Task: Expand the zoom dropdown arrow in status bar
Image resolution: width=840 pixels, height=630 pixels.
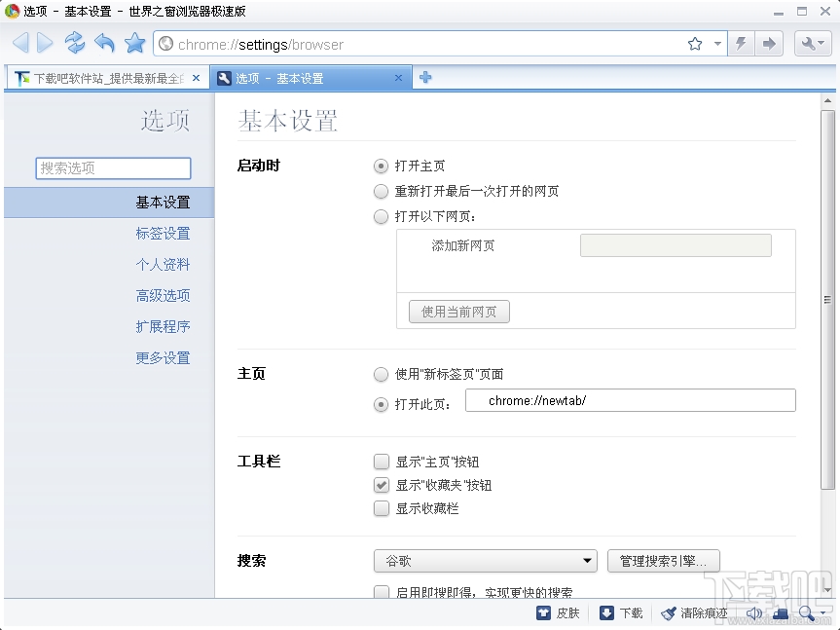Action: pos(822,613)
